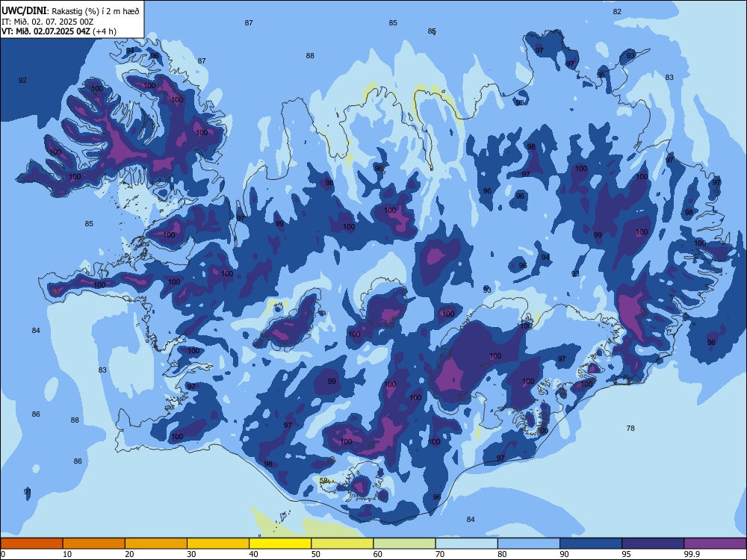The image size is (747, 560).
Task: Select the 'IT: Mið. 02. 07. 2025 00Z' line
Action: 46,22
